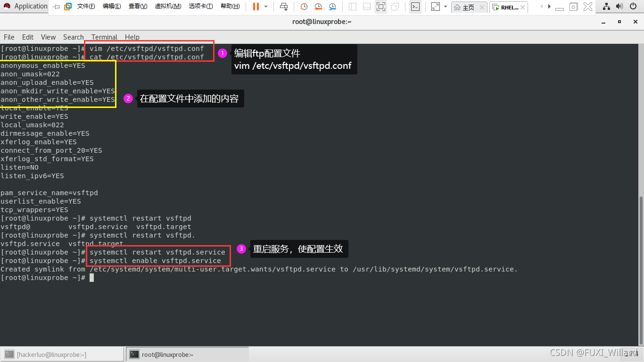
Task: Toggle the thumbnail bar view icon
Action: pos(367,7)
